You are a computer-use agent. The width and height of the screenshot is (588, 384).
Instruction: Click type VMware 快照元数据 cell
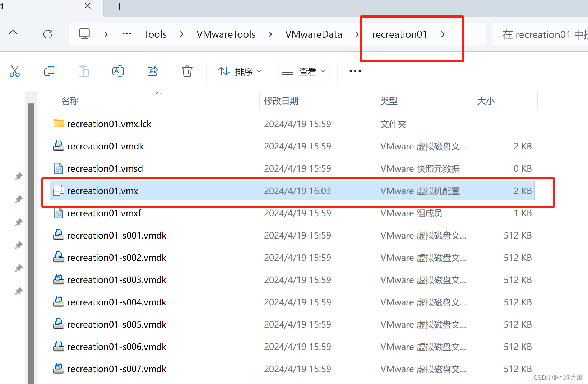click(420, 168)
